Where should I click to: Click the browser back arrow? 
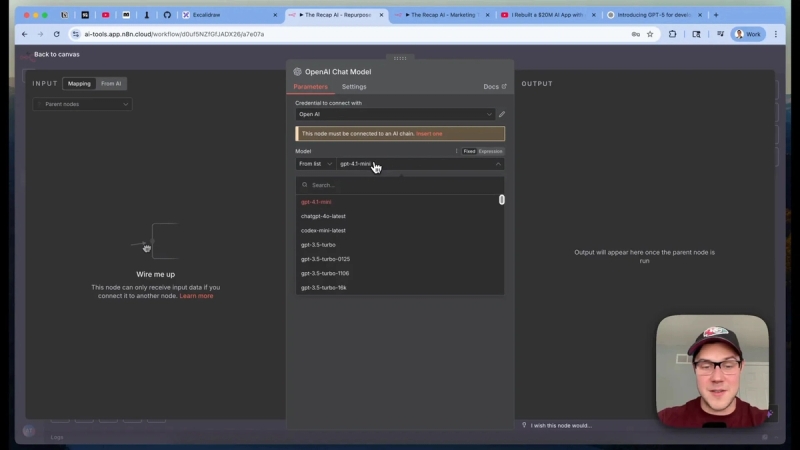[24, 34]
